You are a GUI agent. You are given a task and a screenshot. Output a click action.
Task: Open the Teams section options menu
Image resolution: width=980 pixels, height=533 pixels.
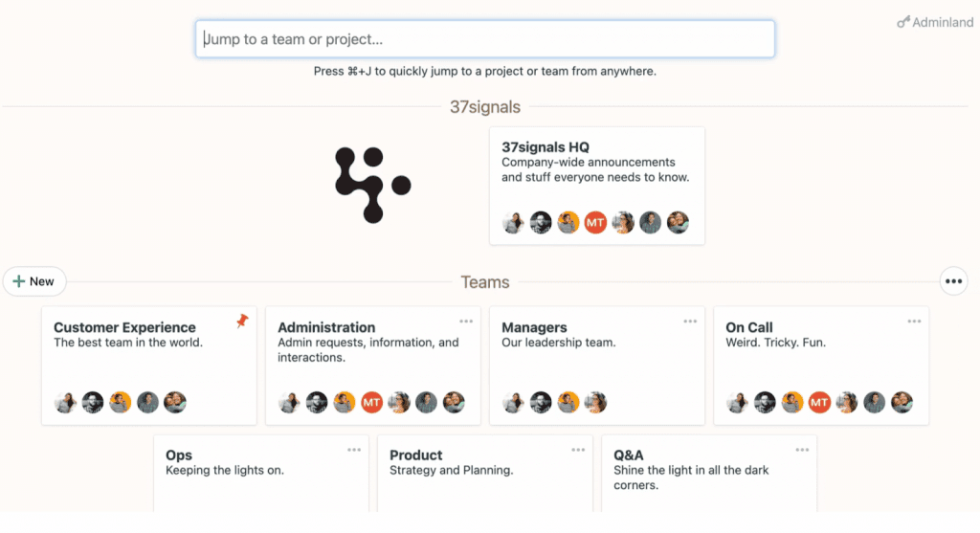click(954, 281)
